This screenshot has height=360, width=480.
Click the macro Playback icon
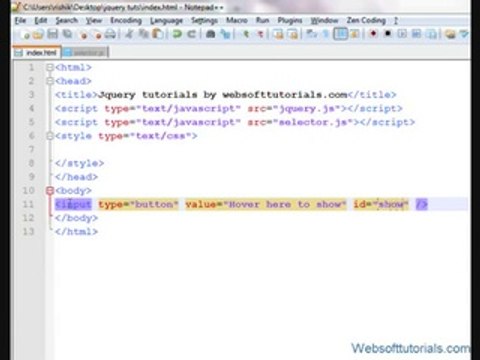(402, 34)
